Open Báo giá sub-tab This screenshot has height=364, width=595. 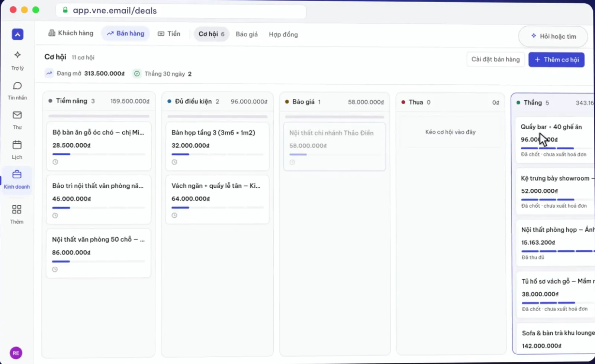247,34
